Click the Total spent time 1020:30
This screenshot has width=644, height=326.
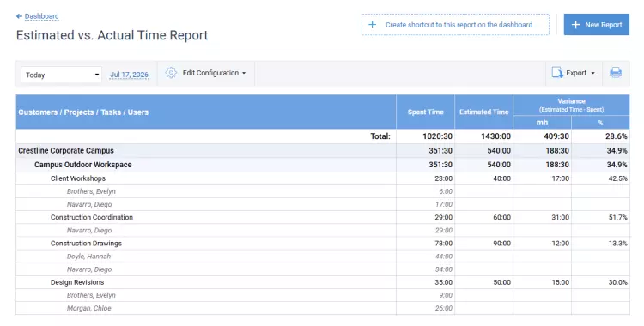(x=437, y=136)
